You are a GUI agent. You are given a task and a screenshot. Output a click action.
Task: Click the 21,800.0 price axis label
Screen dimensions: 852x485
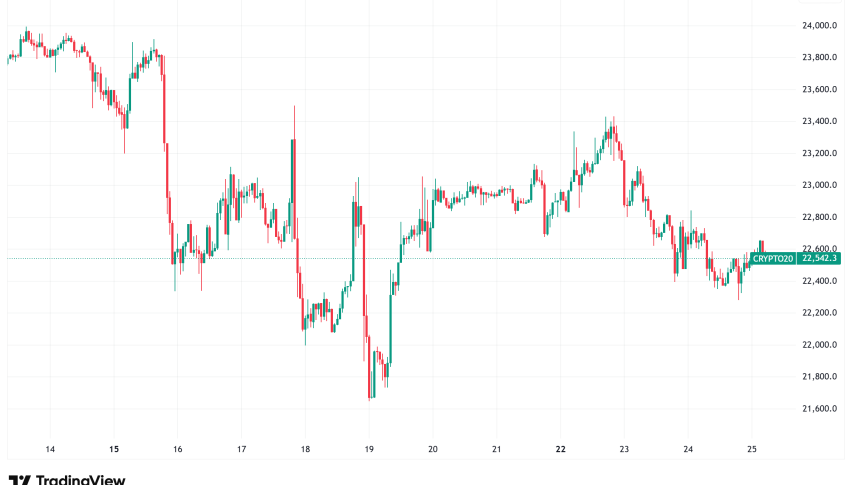pos(819,377)
